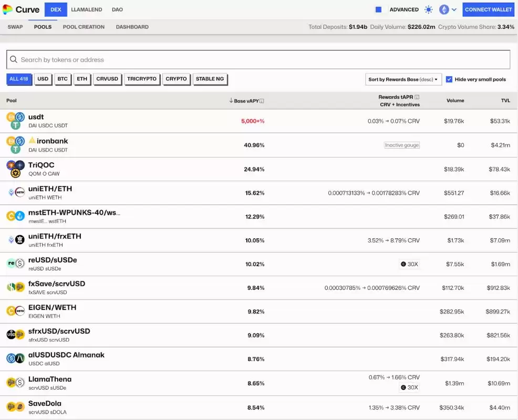Image resolution: width=518 pixels, height=420 pixels.
Task: Switch to the LLAMALEND tab
Action: click(x=87, y=9)
